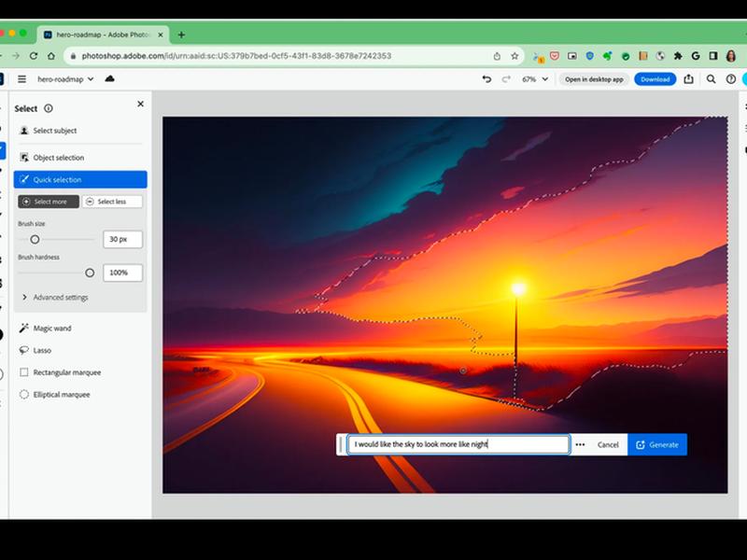The width and height of the screenshot is (747, 560).
Task: Switch to Select less mode
Action: coord(112,202)
